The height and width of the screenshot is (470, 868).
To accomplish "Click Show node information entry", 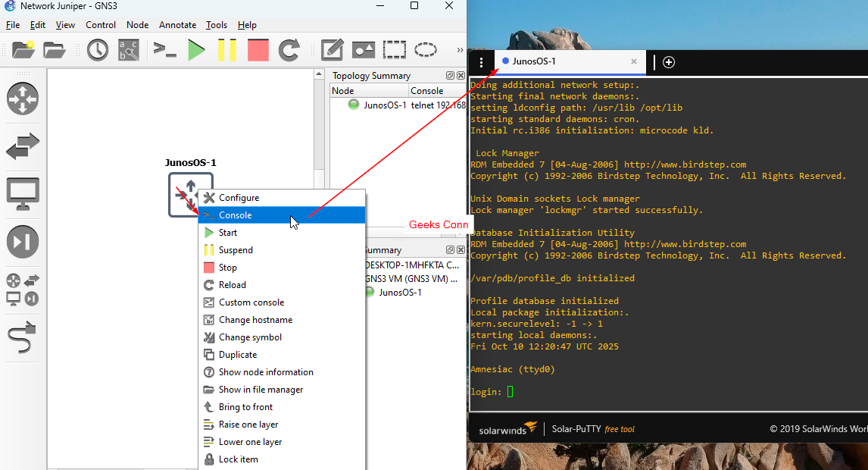I will click(266, 372).
